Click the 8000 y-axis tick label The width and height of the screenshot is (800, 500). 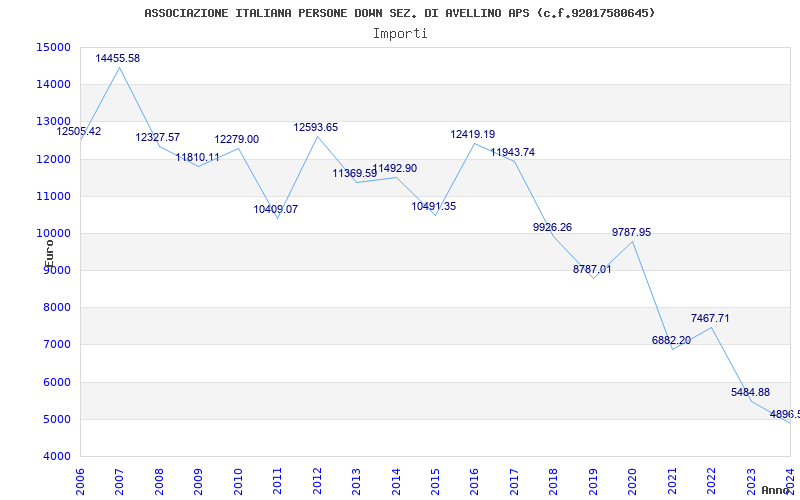pos(56,308)
